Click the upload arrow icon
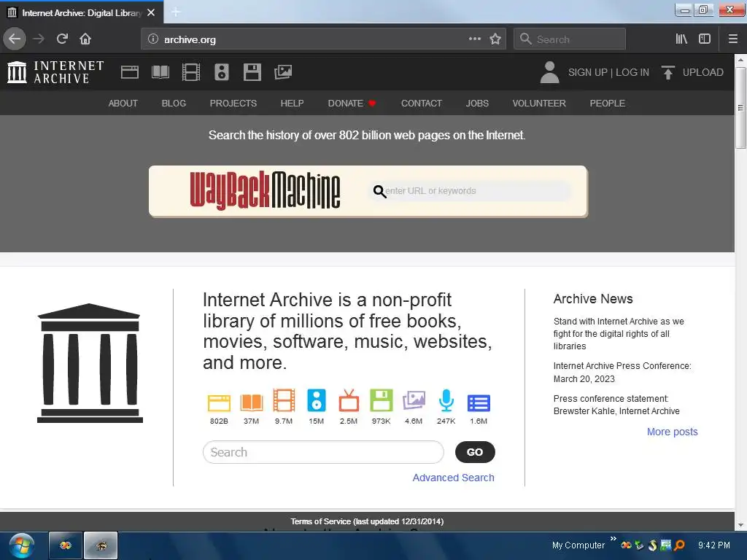Screen dimensions: 747x560 click(x=668, y=72)
